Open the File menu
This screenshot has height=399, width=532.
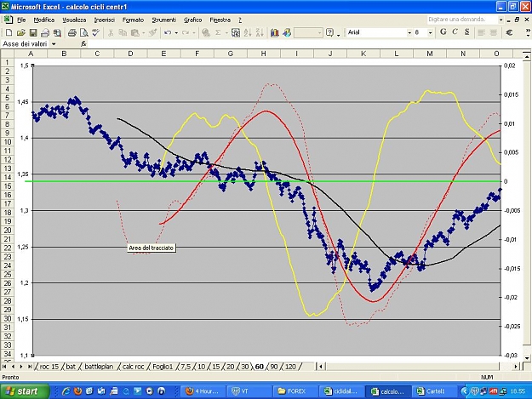21,20
